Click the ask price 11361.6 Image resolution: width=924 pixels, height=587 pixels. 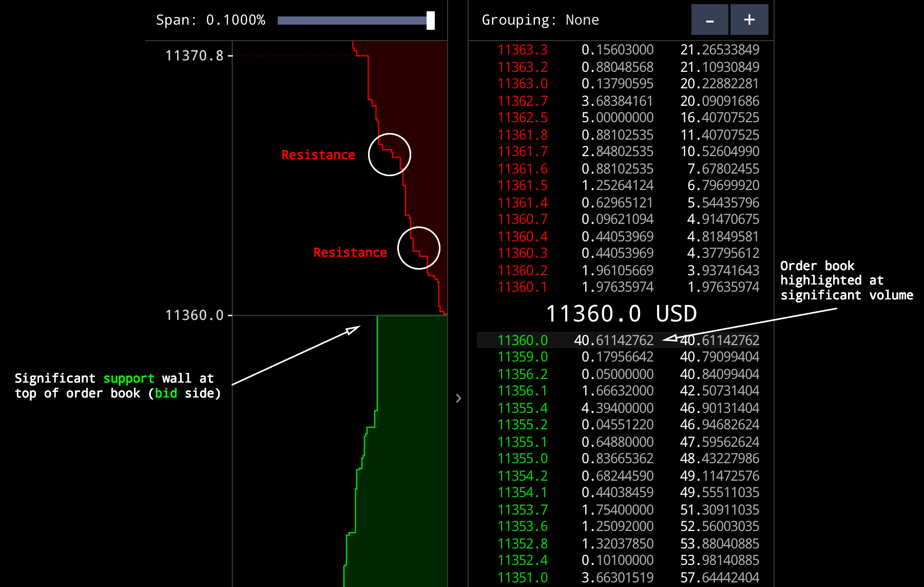(x=523, y=168)
